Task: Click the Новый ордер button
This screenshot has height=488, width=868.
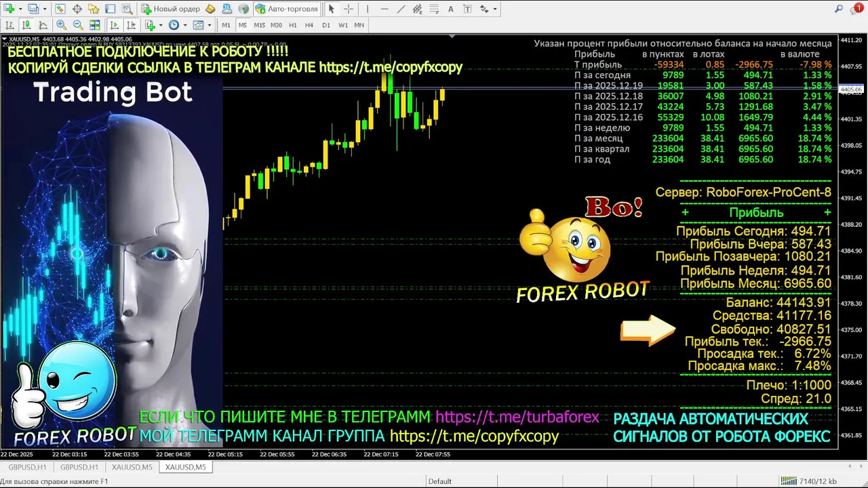Action: pyautogui.click(x=172, y=9)
